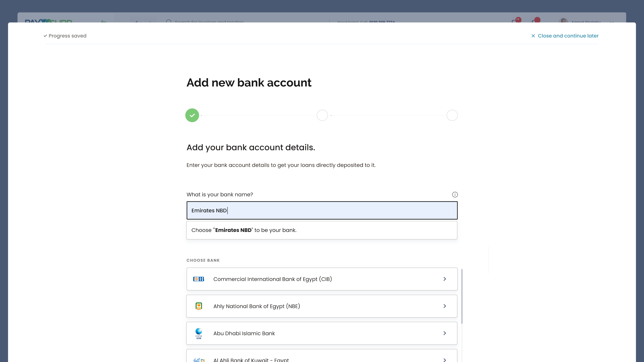The width and height of the screenshot is (644, 362).
Task: Open the Abu Dhabi Islamic Bank chevron arrow
Action: coord(444,333)
